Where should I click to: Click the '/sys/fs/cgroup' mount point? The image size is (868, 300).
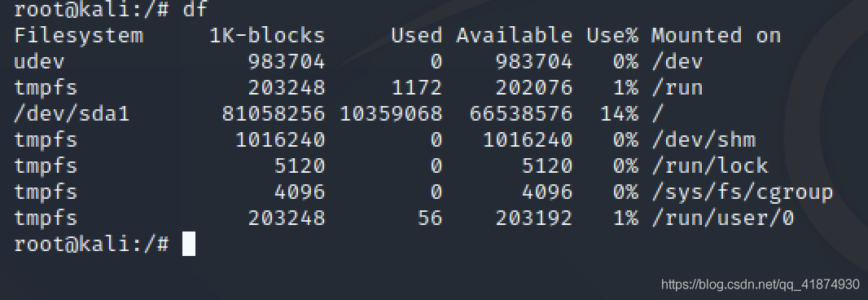point(743,192)
